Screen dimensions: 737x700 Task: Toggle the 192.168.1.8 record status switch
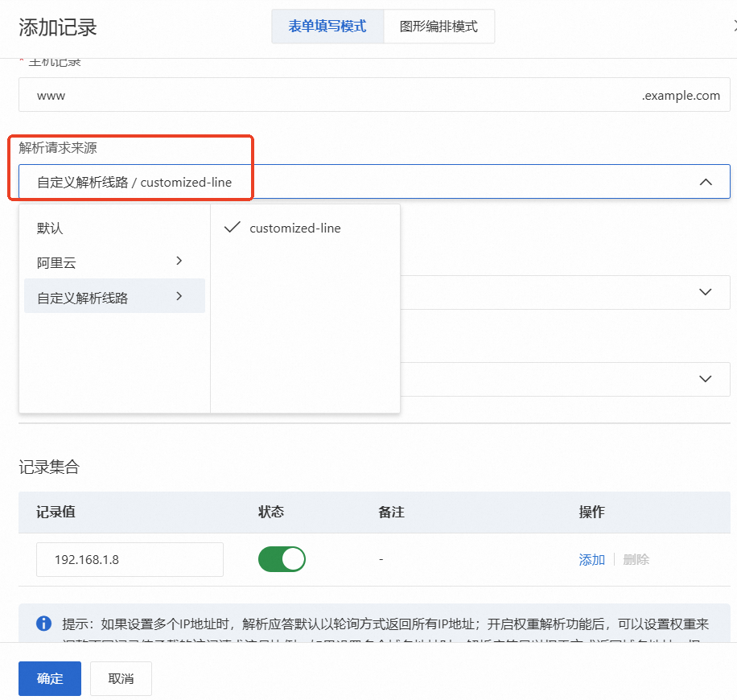pyautogui.click(x=282, y=559)
